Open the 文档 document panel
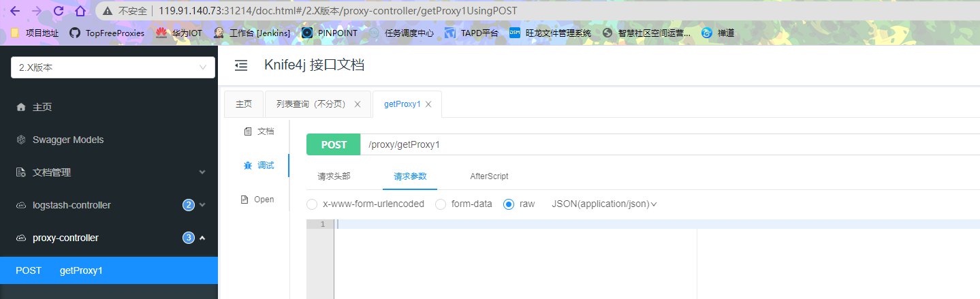Viewport: 980px width, 299px height. 259,131
